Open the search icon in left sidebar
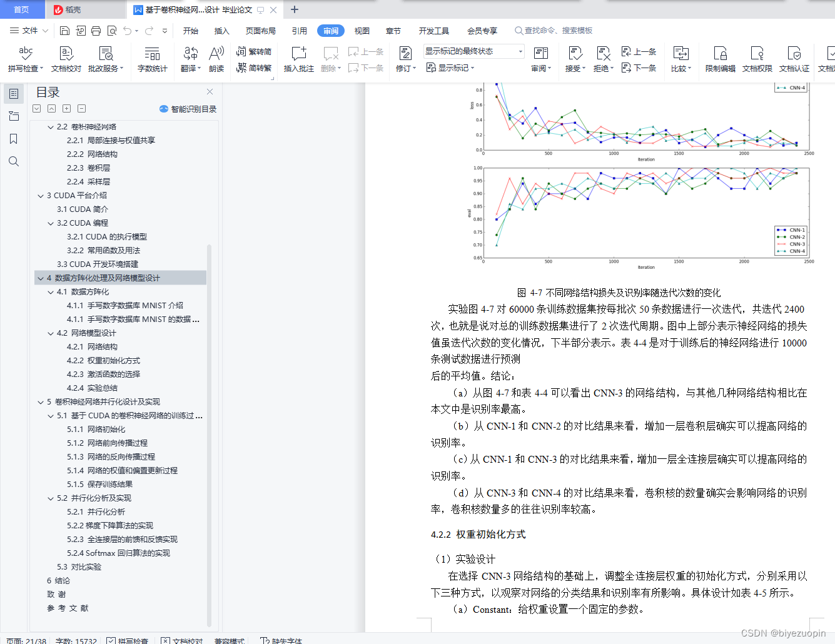Image resolution: width=835 pixels, height=644 pixels. coord(14,161)
